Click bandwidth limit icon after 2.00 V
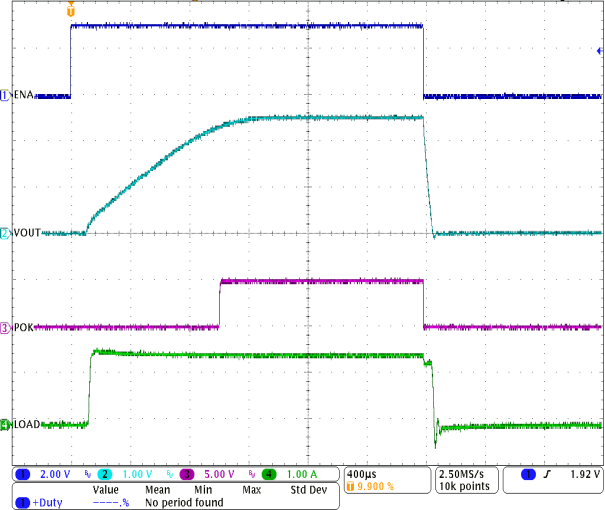Screen dimensions: 605x510 coord(88,474)
